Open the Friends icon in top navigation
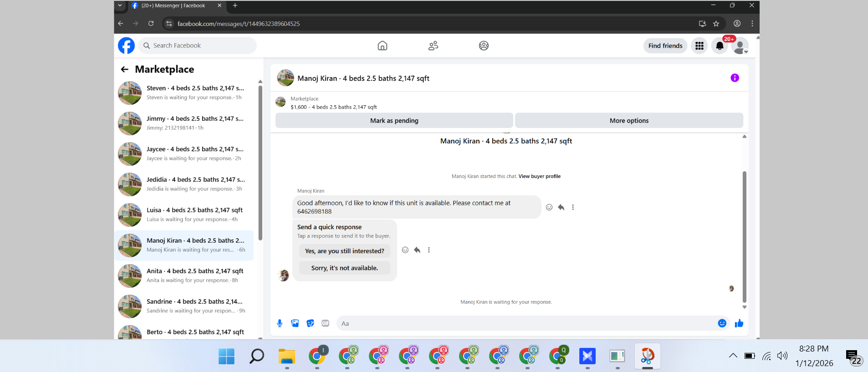 pyautogui.click(x=433, y=46)
